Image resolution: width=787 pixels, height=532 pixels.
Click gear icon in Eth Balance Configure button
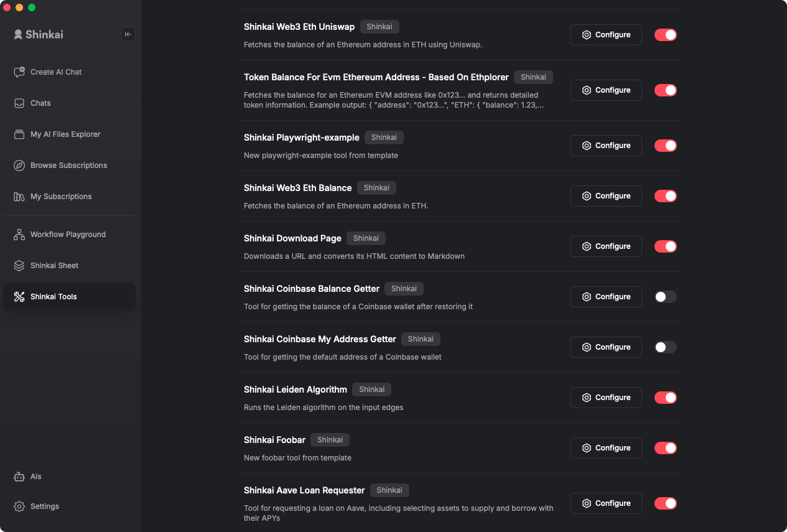point(587,196)
